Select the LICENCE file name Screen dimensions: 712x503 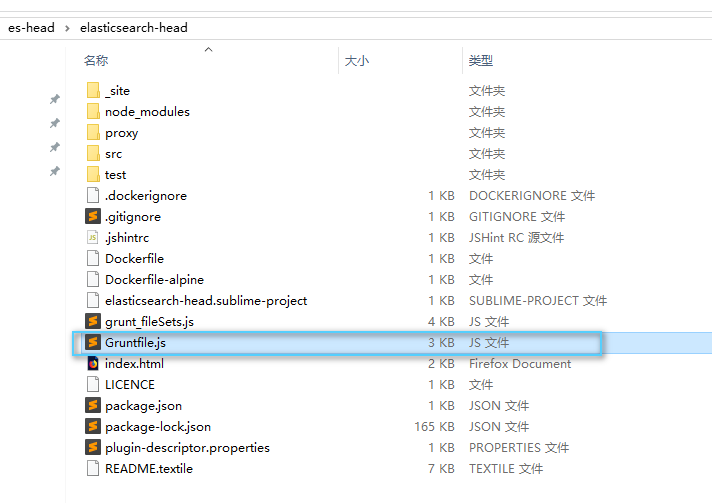click(x=130, y=385)
